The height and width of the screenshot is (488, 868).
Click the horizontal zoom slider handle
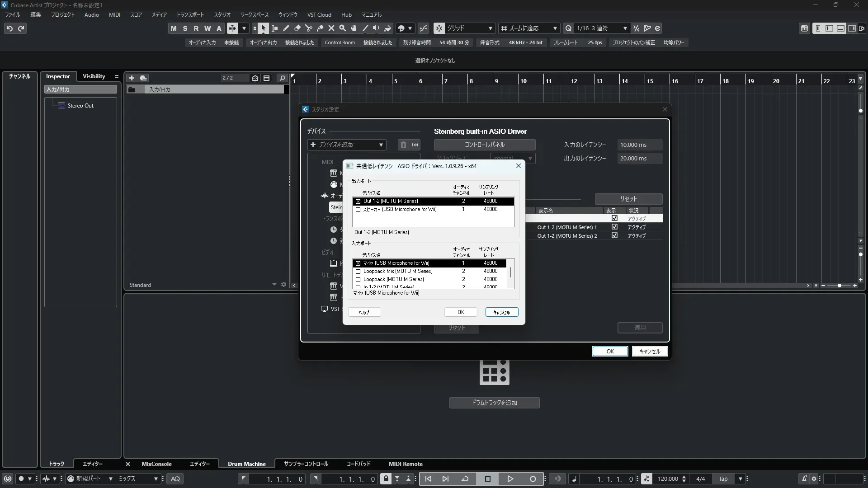click(x=839, y=286)
